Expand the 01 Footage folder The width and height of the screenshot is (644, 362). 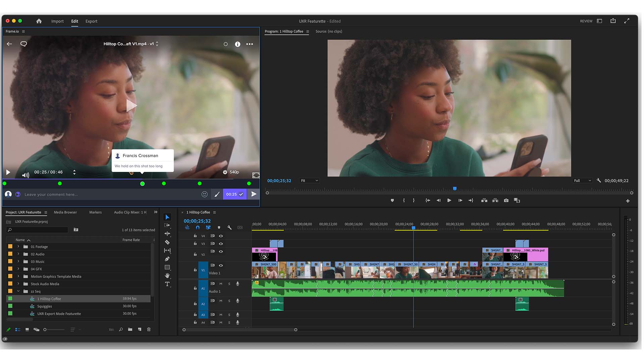coord(18,247)
